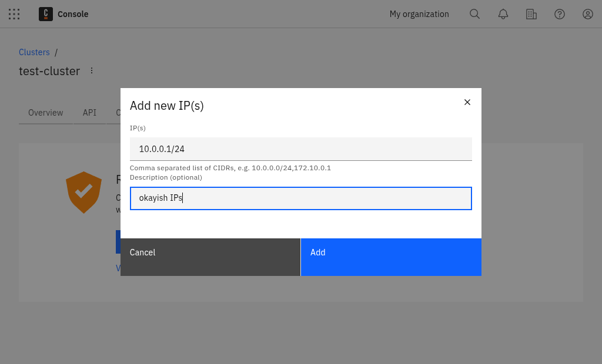Open the user account avatar icon
Image resolution: width=602 pixels, height=364 pixels.
[587, 14]
